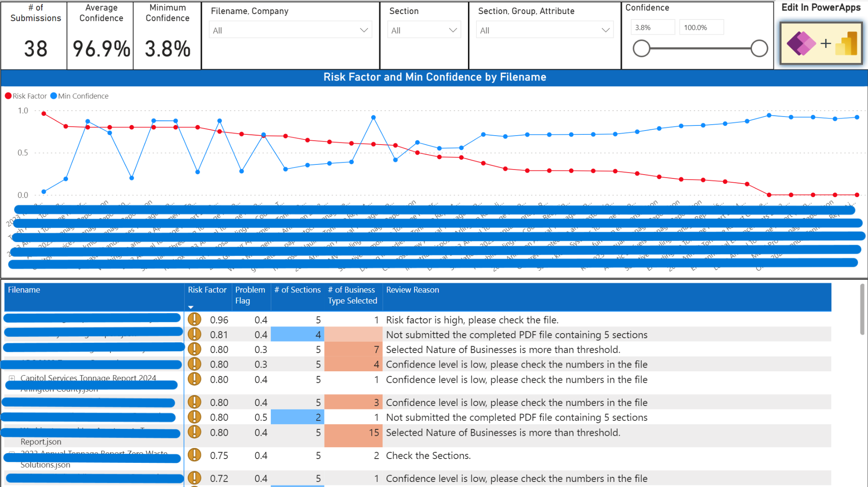Click the minimum confidence input showing 3.8%

coord(653,27)
